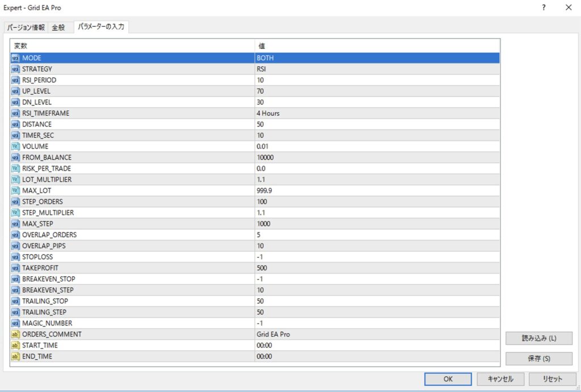The image size is (581, 392).
Task: Click the キャンセル button
Action: [x=500, y=379]
